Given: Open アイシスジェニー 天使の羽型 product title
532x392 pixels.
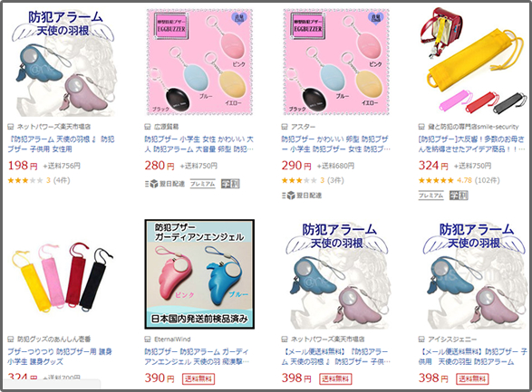Looking at the screenshot, I should (472, 357).
